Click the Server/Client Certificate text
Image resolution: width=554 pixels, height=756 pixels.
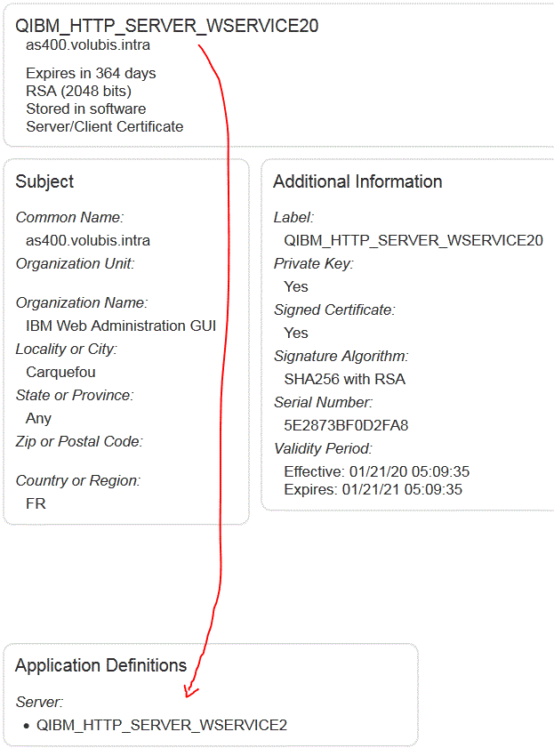[x=105, y=126]
